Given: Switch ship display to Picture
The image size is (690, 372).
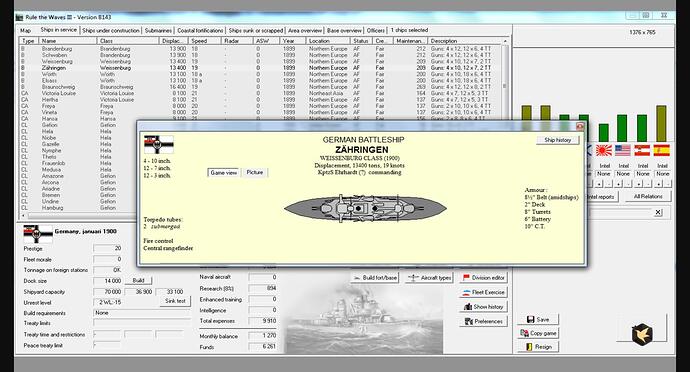Looking at the screenshot, I should (255, 173).
